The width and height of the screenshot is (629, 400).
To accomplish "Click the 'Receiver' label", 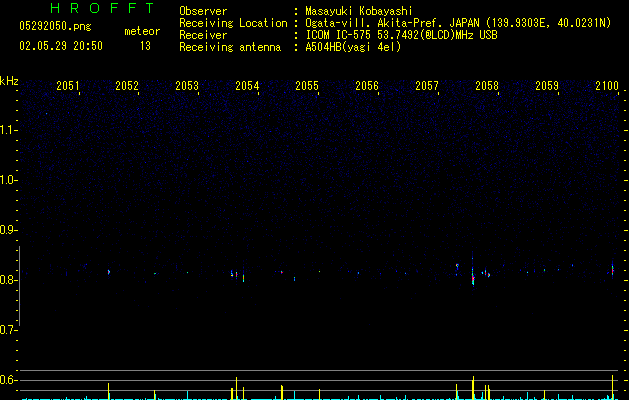I will tap(203, 35).
